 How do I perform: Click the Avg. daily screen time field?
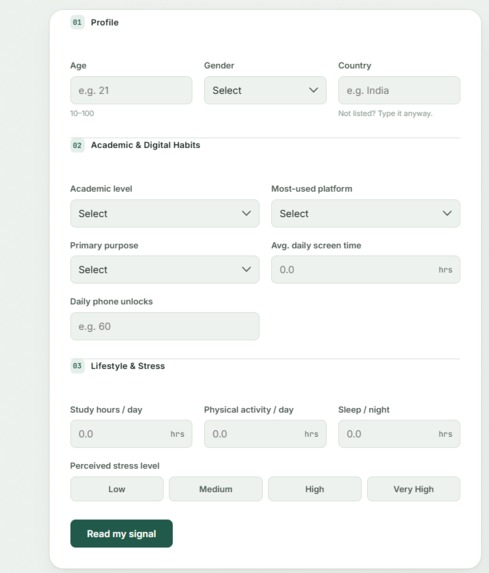tap(365, 270)
